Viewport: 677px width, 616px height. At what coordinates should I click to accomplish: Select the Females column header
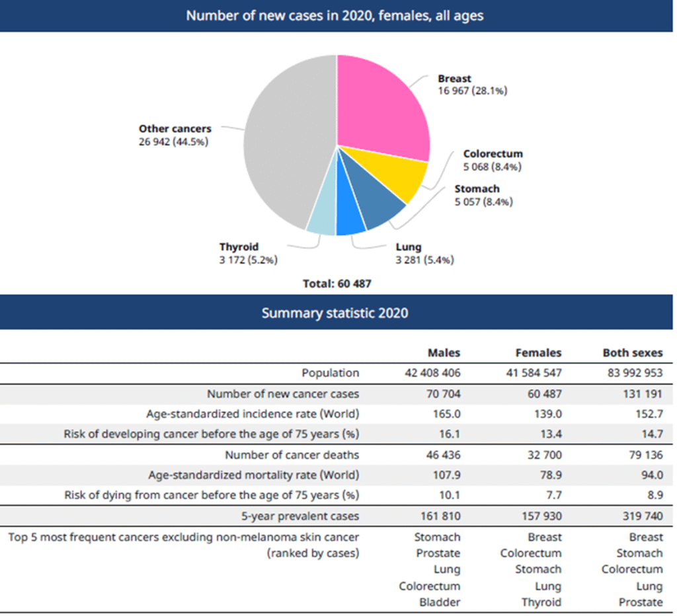pyautogui.click(x=539, y=353)
